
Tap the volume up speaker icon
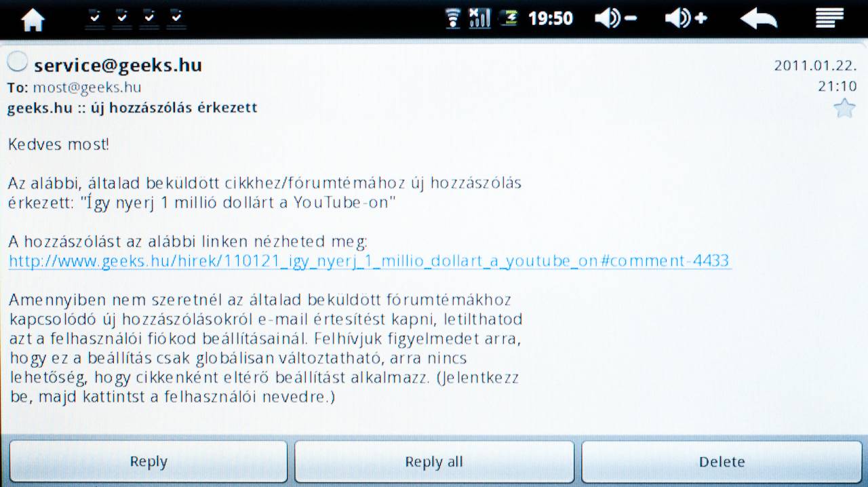686,18
